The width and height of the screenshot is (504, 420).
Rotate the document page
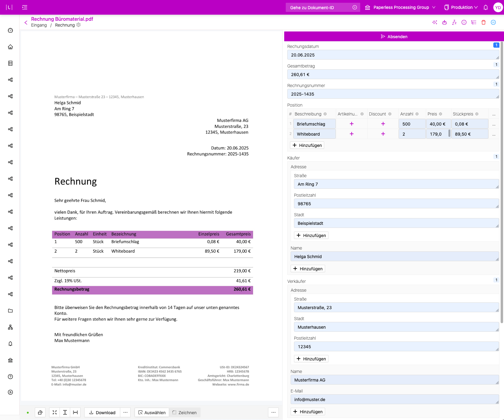[x=40, y=412]
